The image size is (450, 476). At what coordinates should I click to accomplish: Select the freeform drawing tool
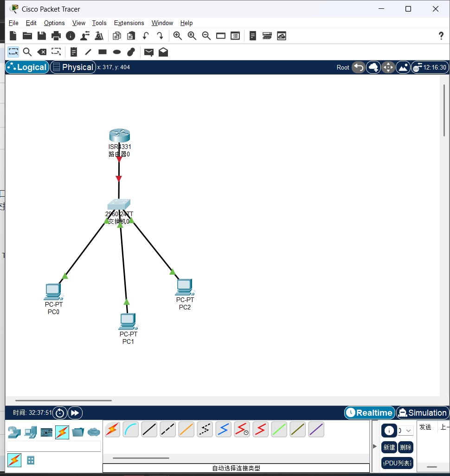click(x=131, y=52)
